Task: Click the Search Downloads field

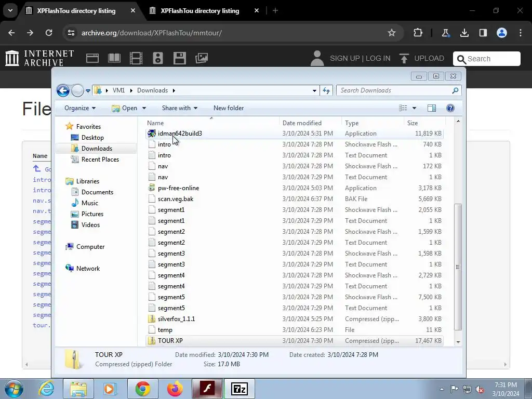Action: pyautogui.click(x=399, y=90)
